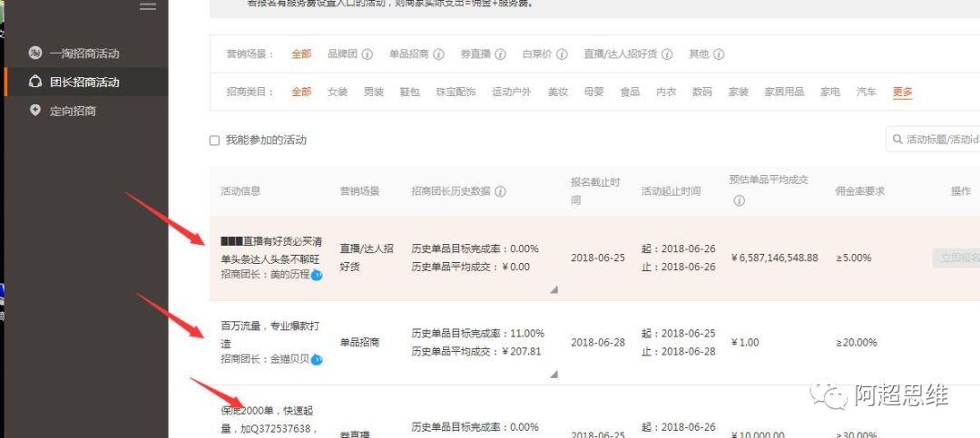Show info tooltip next to 券直播

point(500,54)
